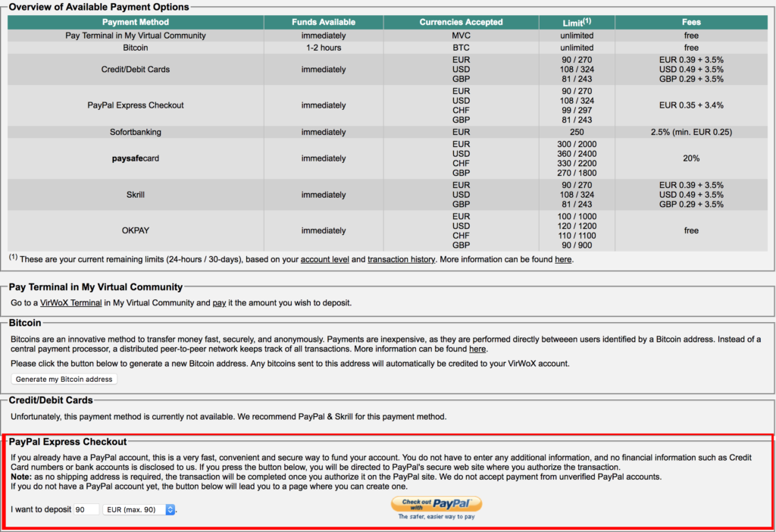Click the Sofortbanking payment method cell
The image size is (776, 532).
point(136,132)
